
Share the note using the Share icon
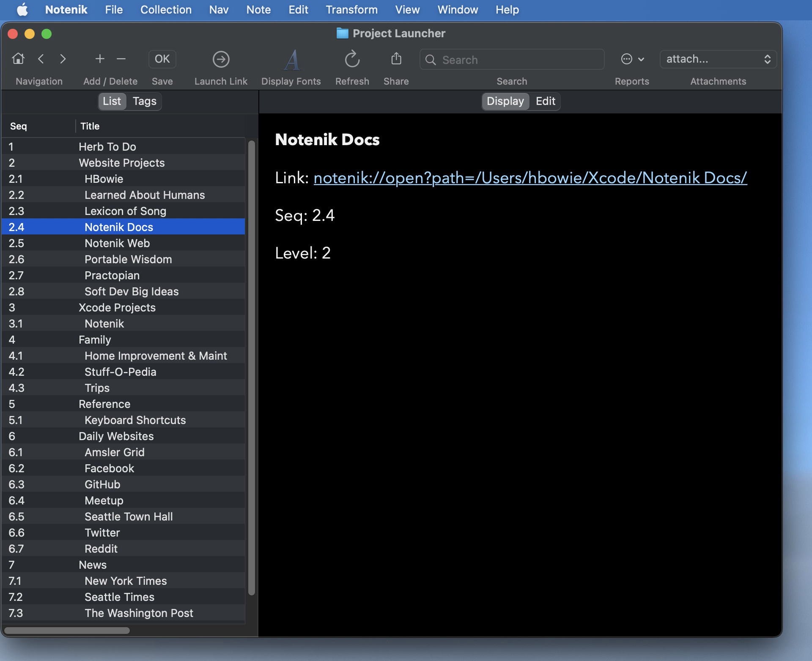[396, 59]
